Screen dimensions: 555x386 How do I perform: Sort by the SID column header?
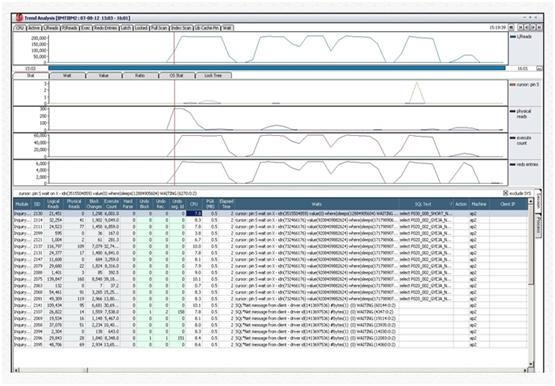pyautogui.click(x=37, y=204)
